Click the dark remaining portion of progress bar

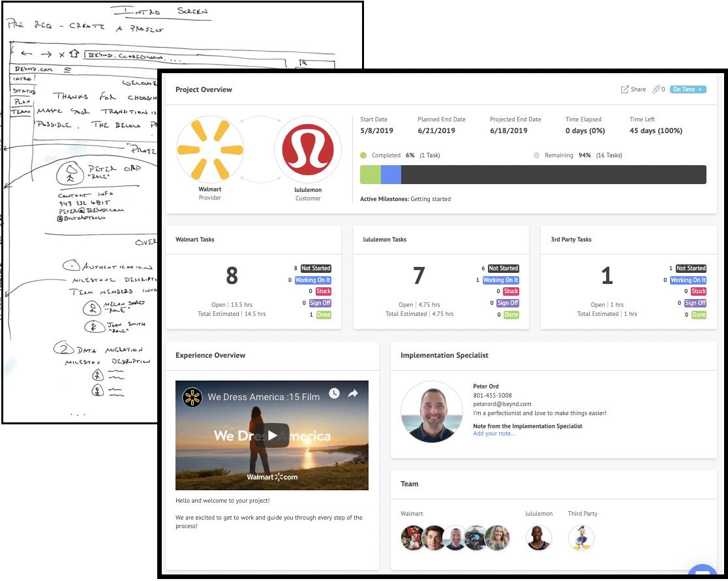coord(553,174)
